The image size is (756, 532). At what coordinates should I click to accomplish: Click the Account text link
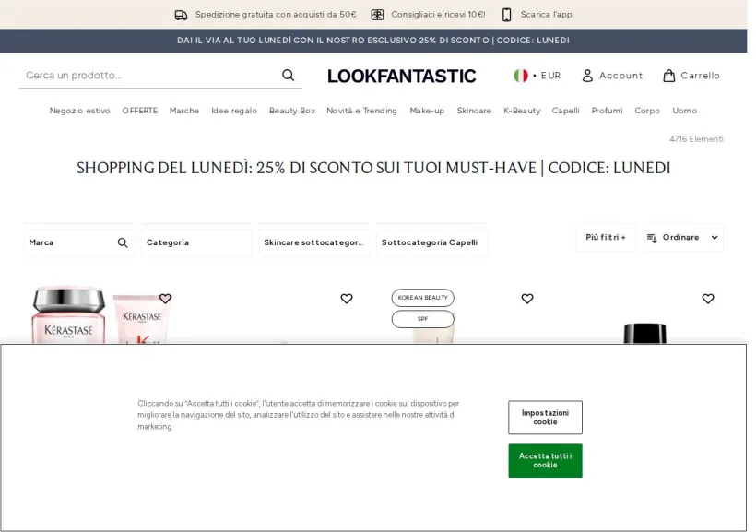(621, 76)
